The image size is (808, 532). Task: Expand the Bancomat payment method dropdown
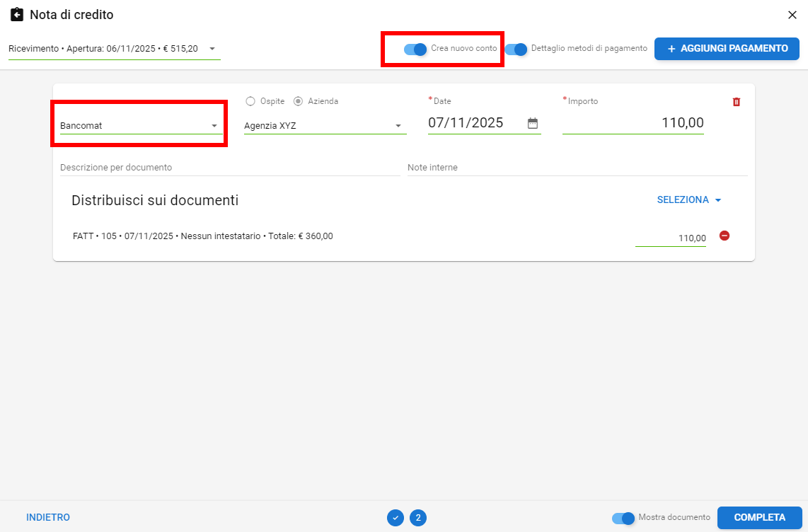(139, 126)
